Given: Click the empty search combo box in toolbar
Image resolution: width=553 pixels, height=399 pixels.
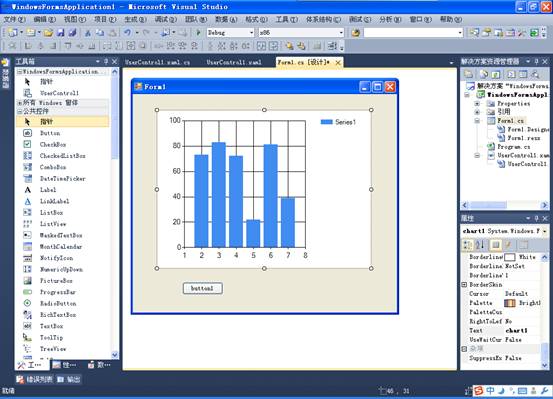Looking at the screenshot, I should 413,32.
